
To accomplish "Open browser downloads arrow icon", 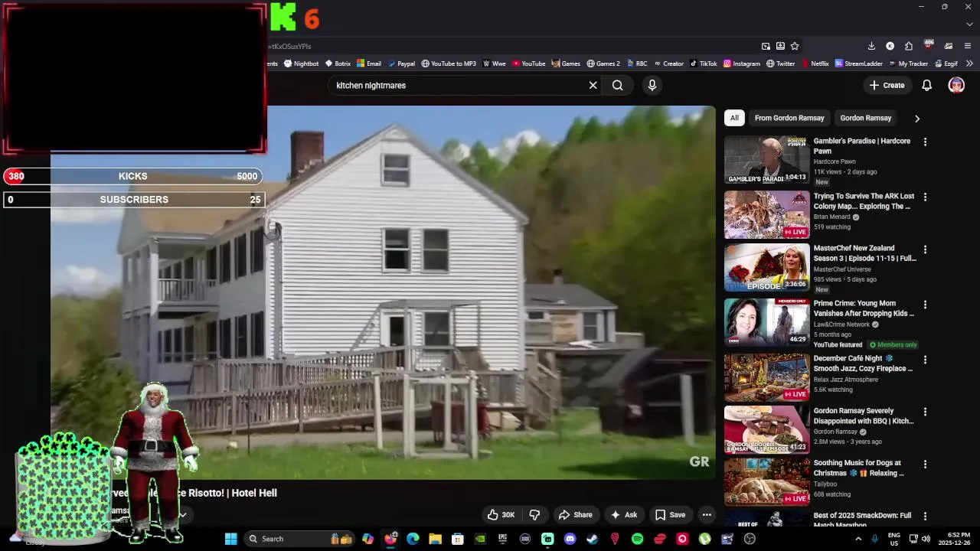I will [x=871, y=46].
